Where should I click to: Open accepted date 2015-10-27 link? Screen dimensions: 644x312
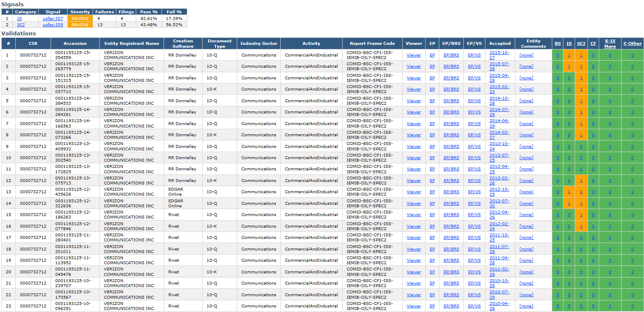point(499,55)
